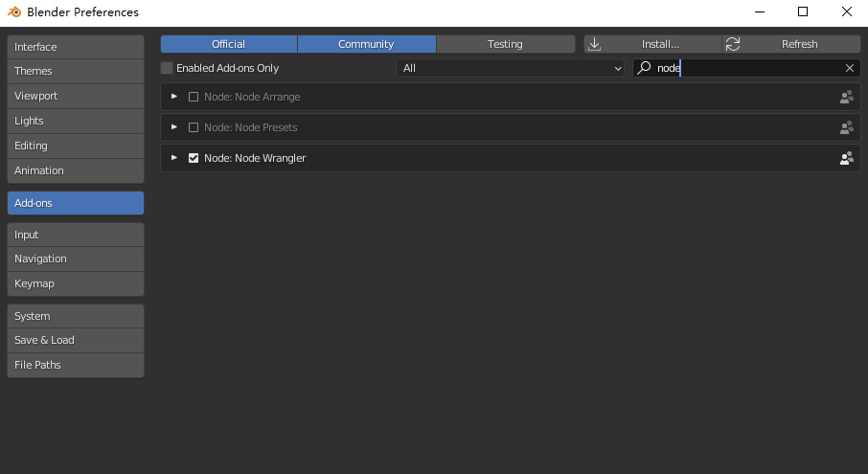Viewport: 868px width, 474px height.
Task: Open the All category dropdown
Action: [510, 68]
